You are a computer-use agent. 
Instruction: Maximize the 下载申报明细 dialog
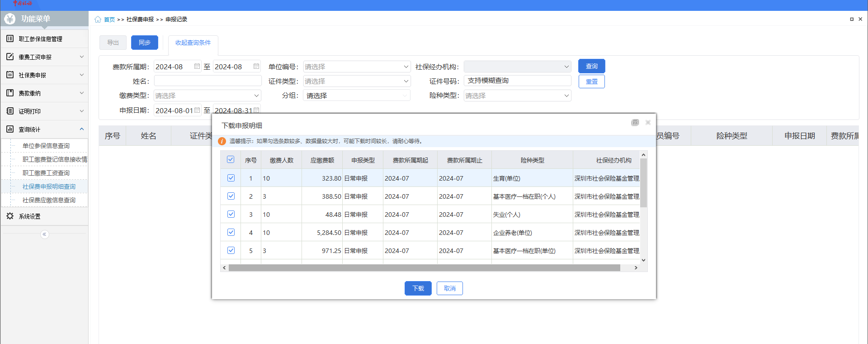(635, 123)
